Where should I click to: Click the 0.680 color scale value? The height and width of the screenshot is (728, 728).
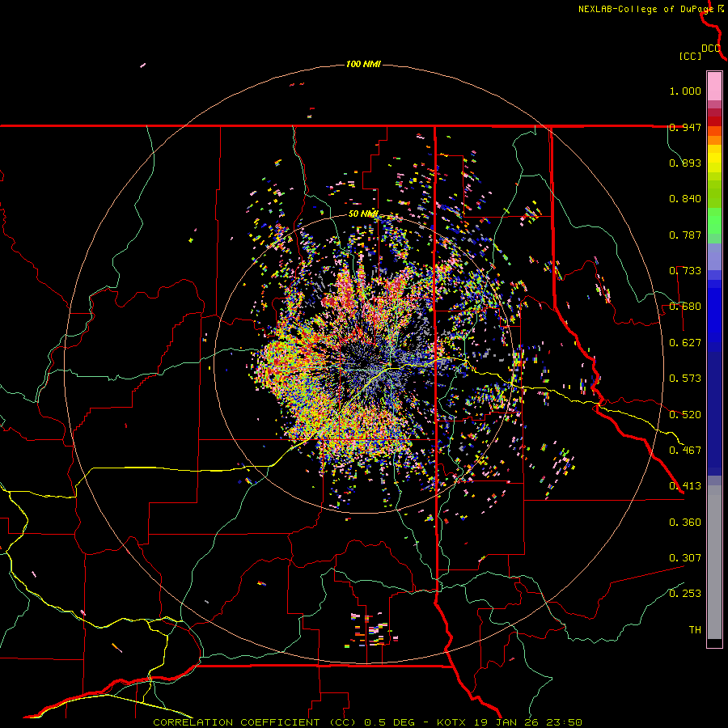click(x=685, y=307)
